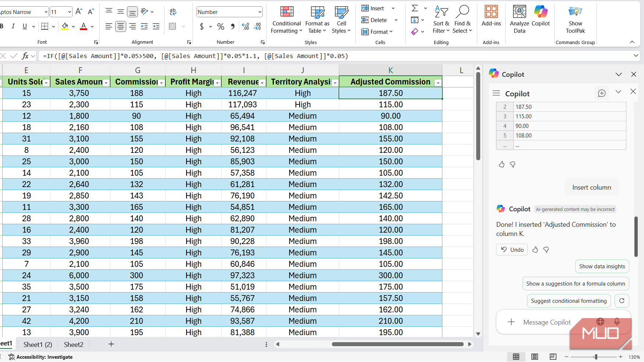The width and height of the screenshot is (644, 362).
Task: Apply percent style format
Action: click(221, 26)
